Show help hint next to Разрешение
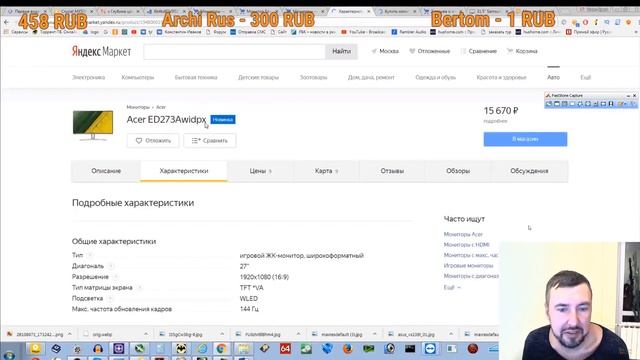Screen dimensions: 640x360 click(x=116, y=277)
